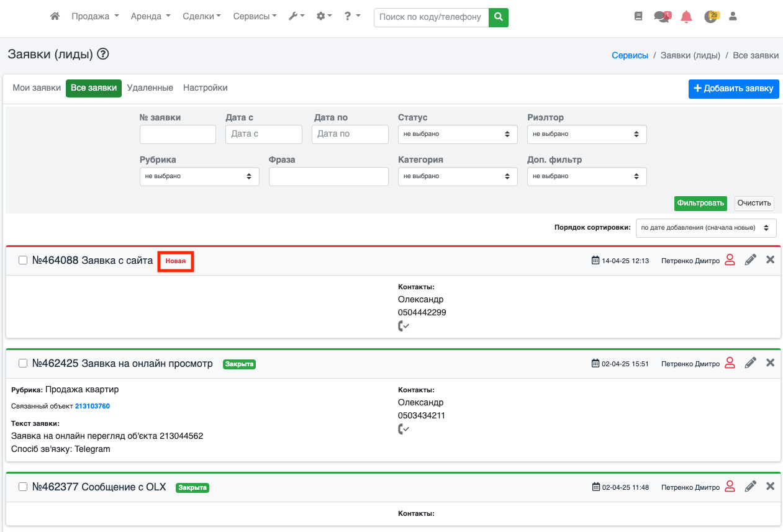Click the Добавить заявку button
783x532 pixels.
(x=733, y=89)
